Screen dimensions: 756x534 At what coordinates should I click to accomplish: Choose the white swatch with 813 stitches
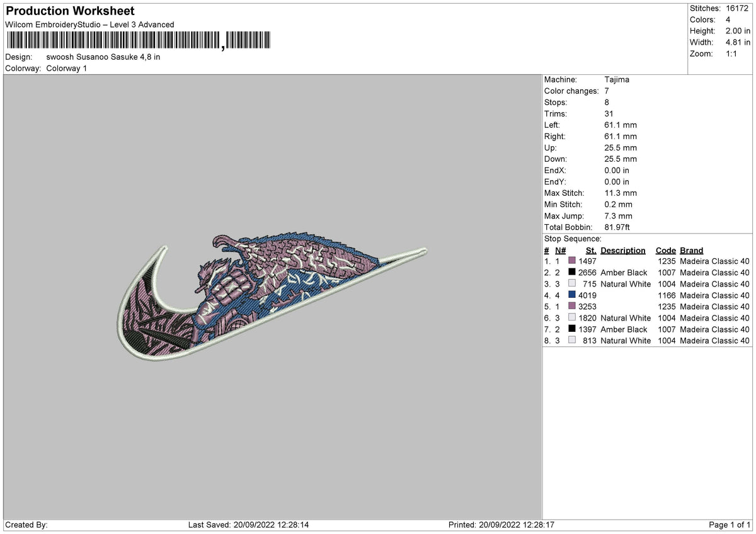(x=572, y=341)
